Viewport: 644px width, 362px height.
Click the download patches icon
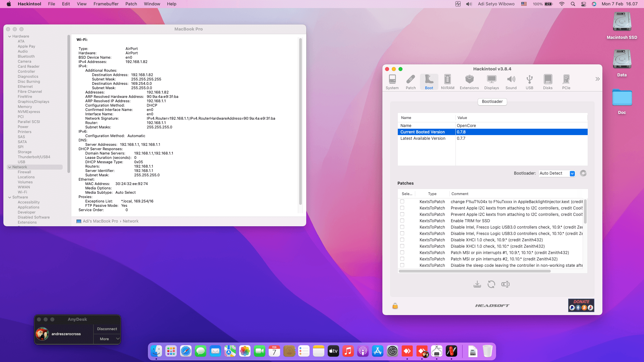click(477, 284)
